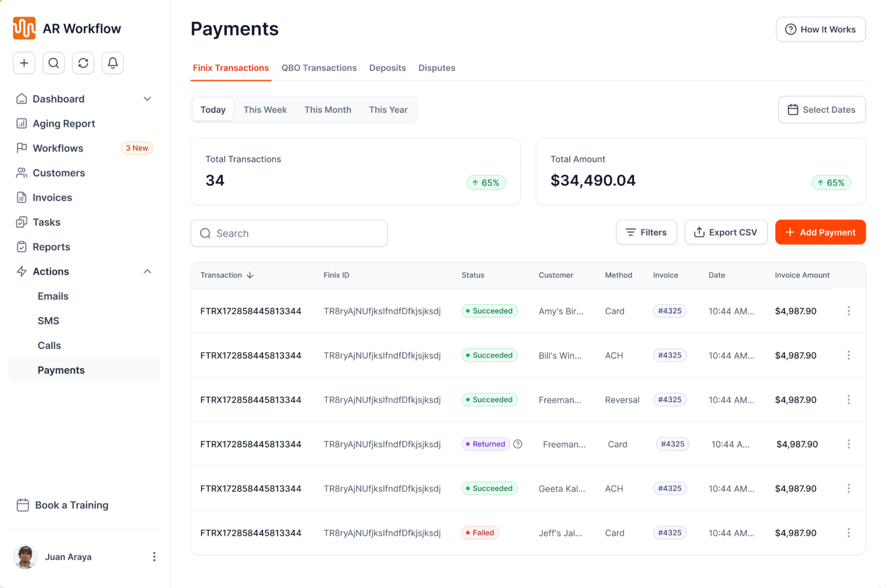Switch to Disputes tab

[x=437, y=68]
